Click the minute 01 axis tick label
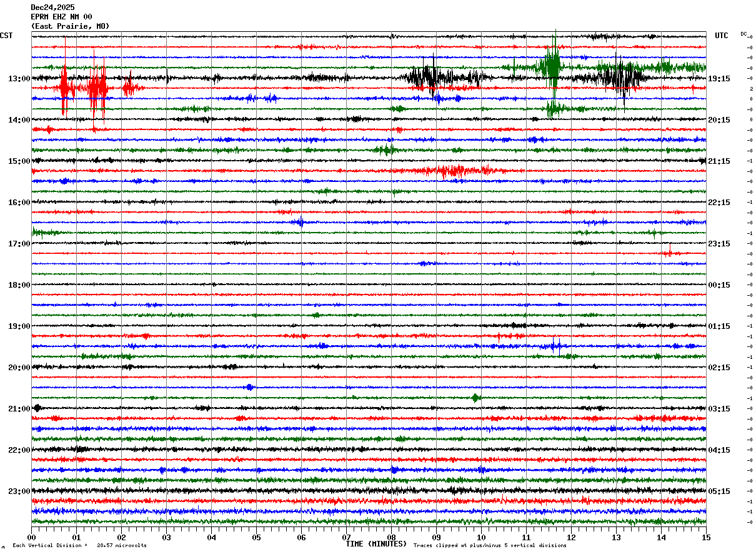The image size is (756, 554). point(76,537)
